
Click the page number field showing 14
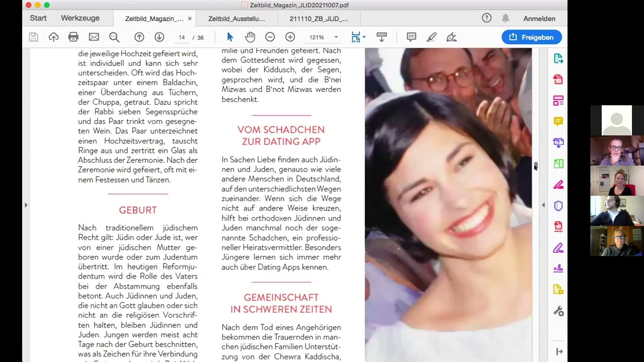click(182, 38)
